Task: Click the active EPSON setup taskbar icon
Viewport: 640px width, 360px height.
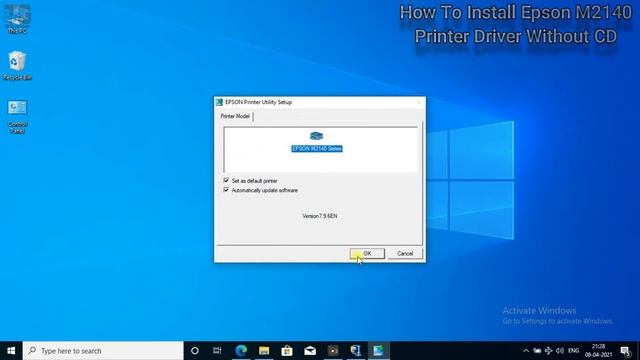Action: [x=378, y=351]
